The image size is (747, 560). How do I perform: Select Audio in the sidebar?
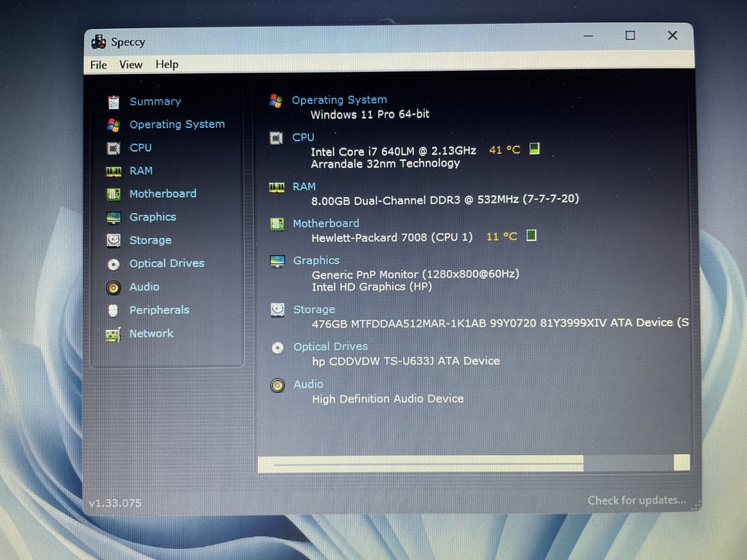click(x=144, y=287)
